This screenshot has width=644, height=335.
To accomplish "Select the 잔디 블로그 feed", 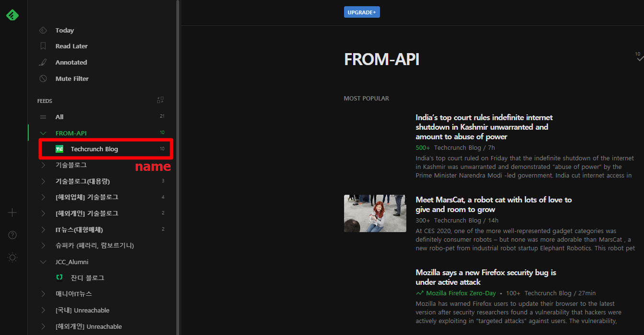I will [x=88, y=278].
